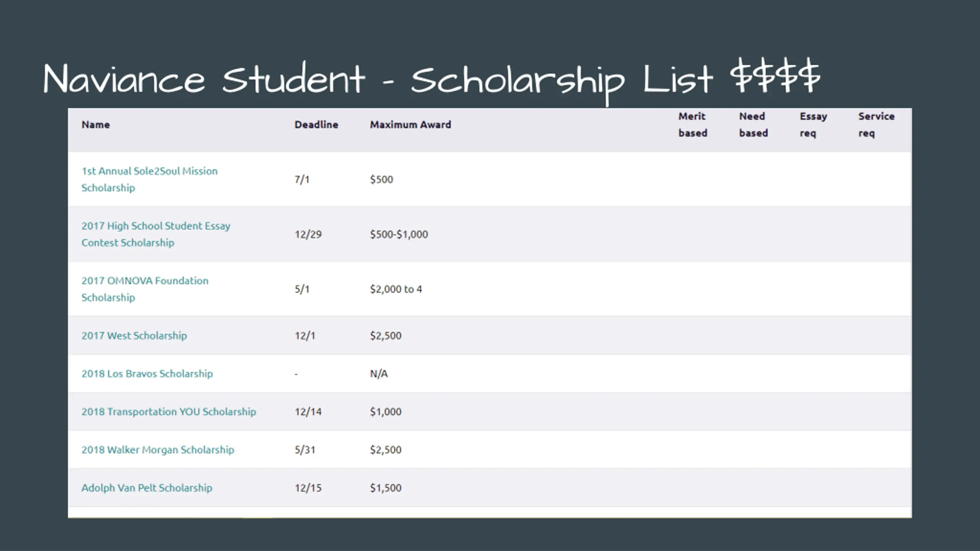
Task: Click the $500 maximum award value
Action: click(381, 179)
